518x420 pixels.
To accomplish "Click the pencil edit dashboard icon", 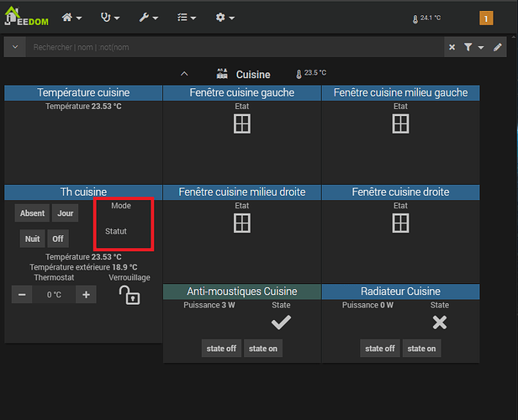I will pyautogui.click(x=498, y=47).
